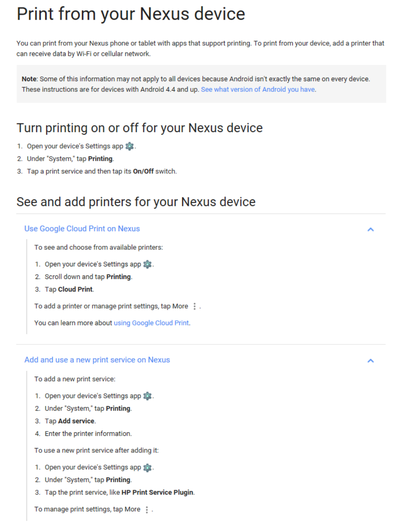
Task: Click the More three-dot icon after 'To manage print settings'
Action: click(147, 510)
